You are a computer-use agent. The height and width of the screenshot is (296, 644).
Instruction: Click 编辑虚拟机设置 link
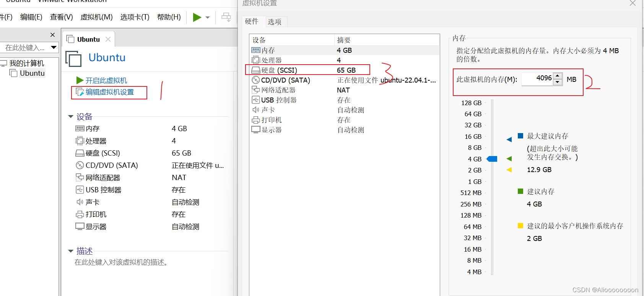coord(109,92)
